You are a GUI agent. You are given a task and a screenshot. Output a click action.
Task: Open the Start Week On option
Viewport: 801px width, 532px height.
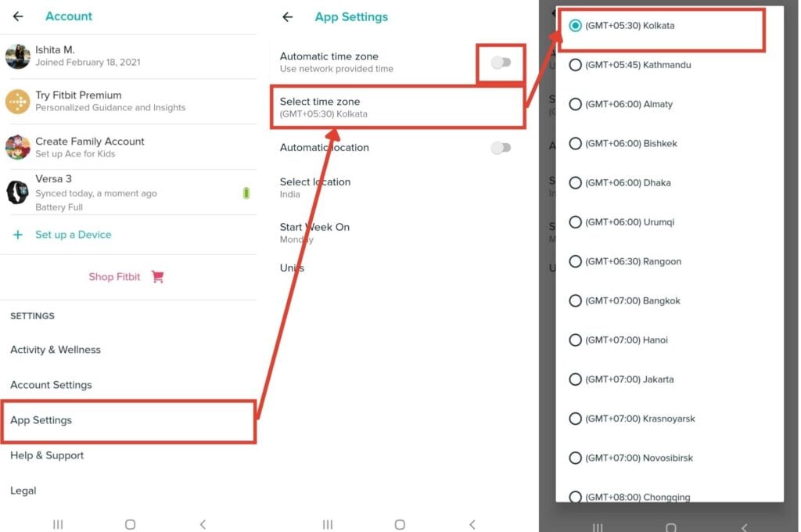pos(398,232)
